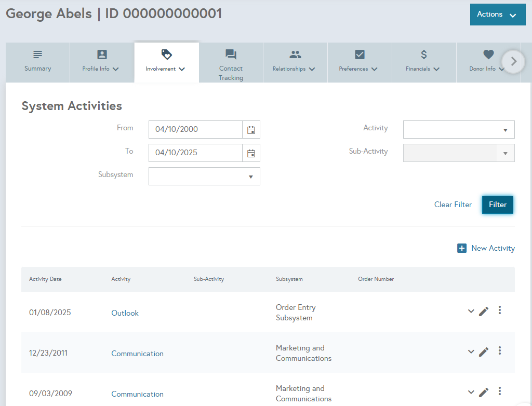Screen dimensions: 532x406
Task: Click the New Activity link
Action: coord(493,248)
